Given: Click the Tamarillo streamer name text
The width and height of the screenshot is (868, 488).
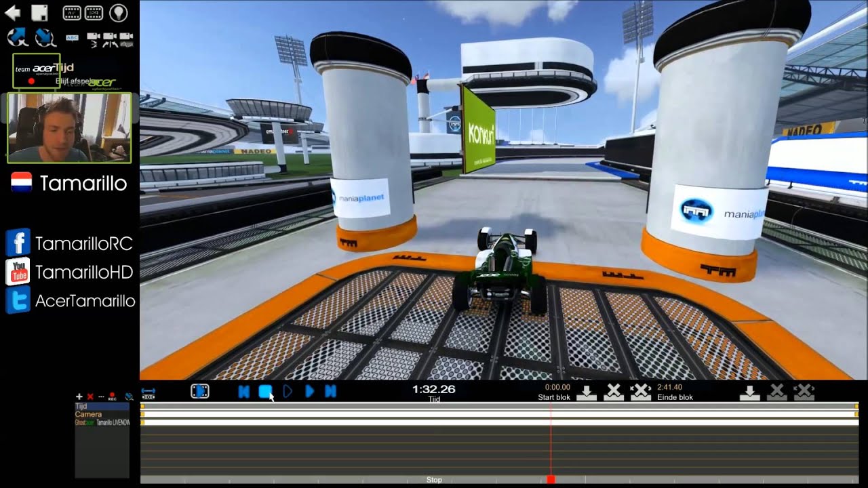Looking at the screenshot, I should coord(83,183).
